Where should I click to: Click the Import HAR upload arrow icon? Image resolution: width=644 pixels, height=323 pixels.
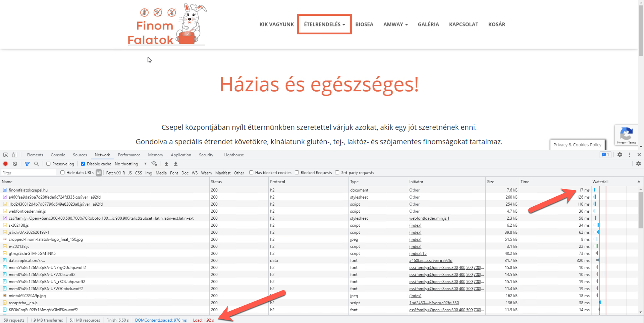(166, 164)
